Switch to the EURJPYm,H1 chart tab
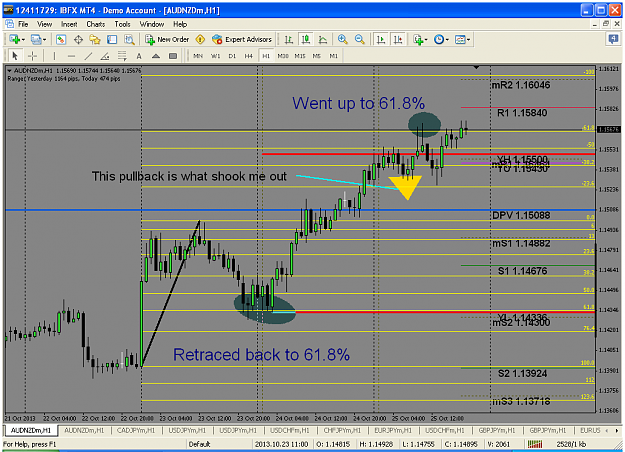This screenshot has width=625, height=452. tap(393, 430)
